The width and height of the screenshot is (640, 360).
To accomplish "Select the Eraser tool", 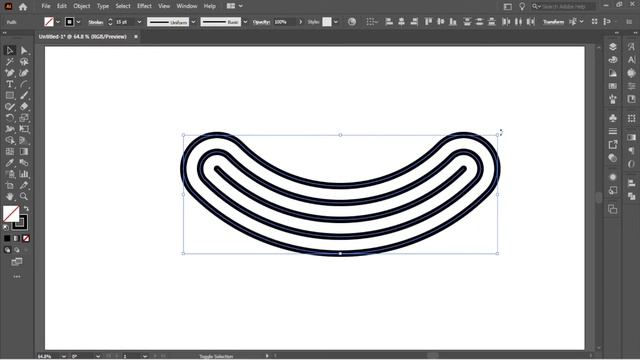I will click(x=24, y=107).
